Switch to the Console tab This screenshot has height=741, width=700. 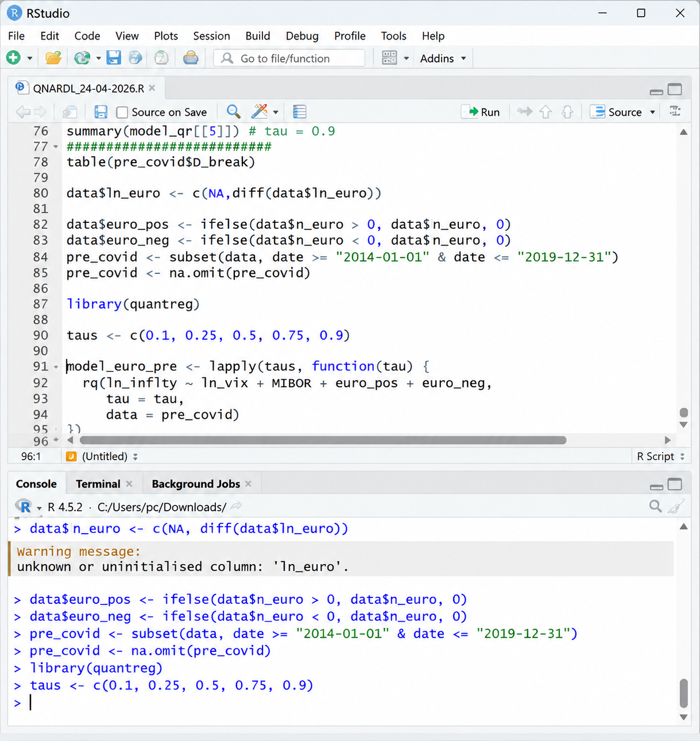pos(36,484)
